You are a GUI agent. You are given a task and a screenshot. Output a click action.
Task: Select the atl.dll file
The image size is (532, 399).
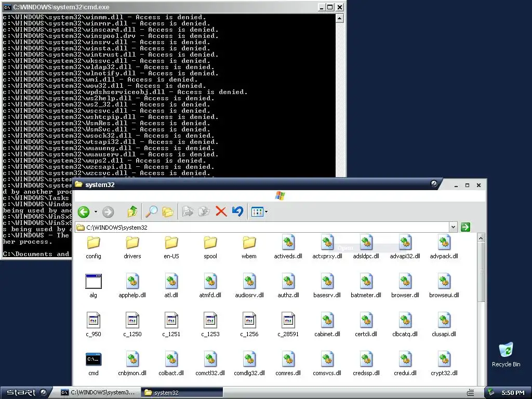pos(171,286)
